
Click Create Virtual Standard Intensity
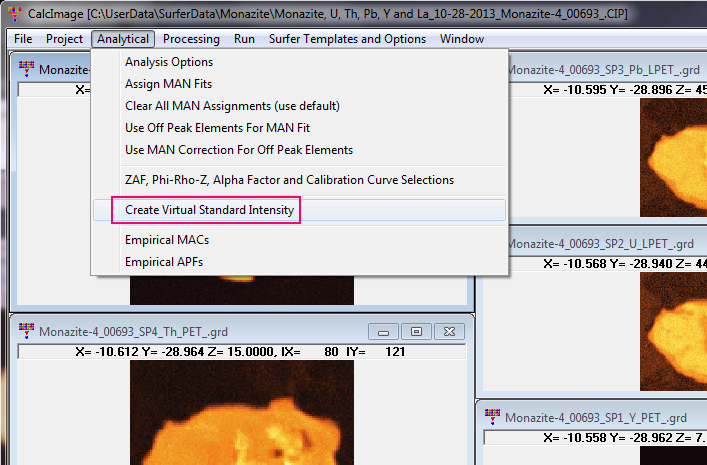pyautogui.click(x=209, y=210)
